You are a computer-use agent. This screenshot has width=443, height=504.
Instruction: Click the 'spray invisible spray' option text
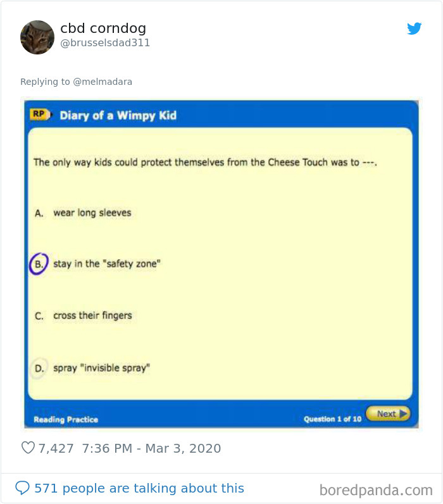pyautogui.click(x=101, y=368)
